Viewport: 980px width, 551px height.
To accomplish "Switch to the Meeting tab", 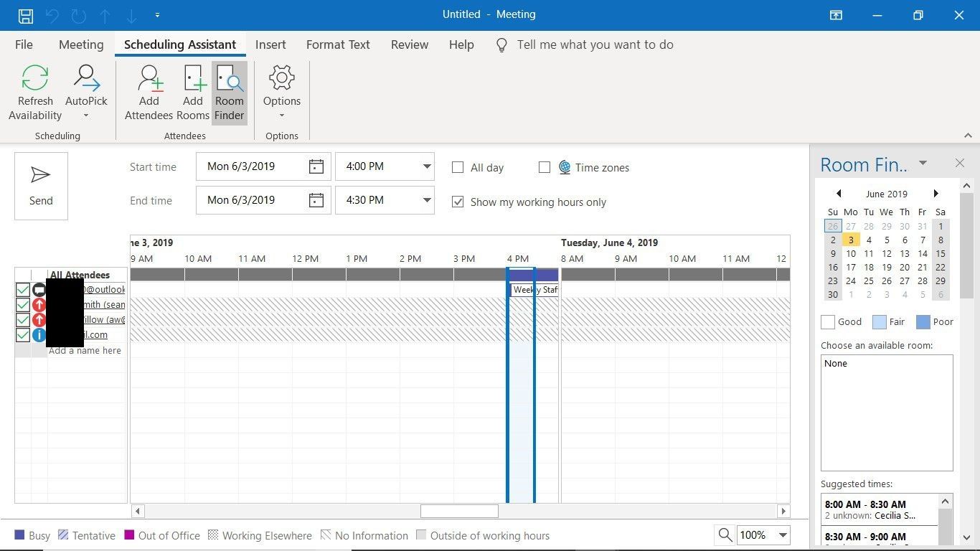I will coord(81,44).
